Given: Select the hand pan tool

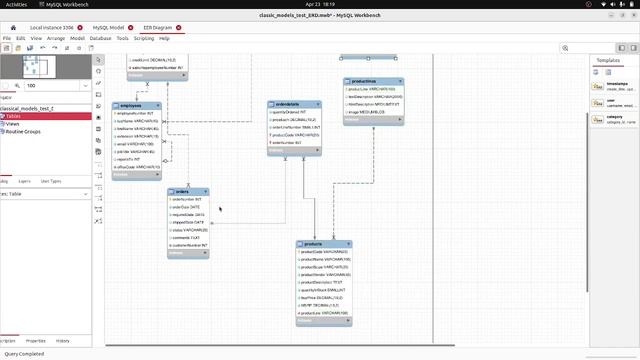Looking at the screenshot, I should point(98,71).
